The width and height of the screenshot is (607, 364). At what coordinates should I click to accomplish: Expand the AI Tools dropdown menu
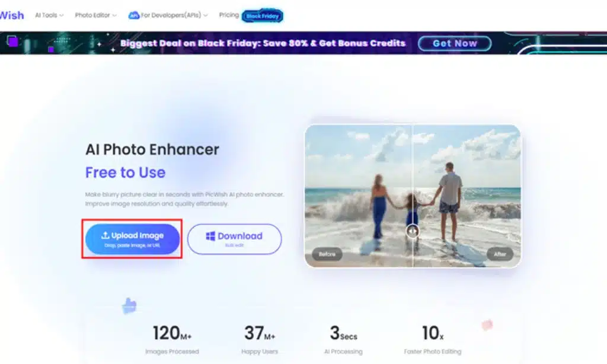tap(49, 15)
